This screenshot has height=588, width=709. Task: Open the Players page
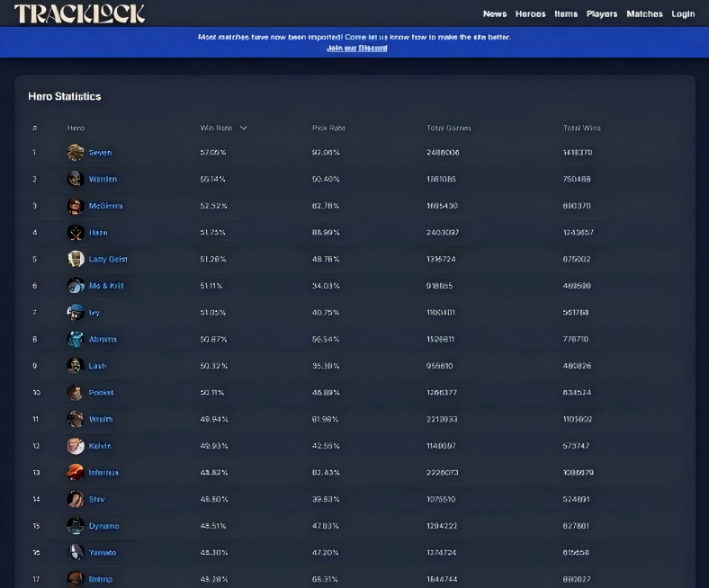pyautogui.click(x=602, y=14)
